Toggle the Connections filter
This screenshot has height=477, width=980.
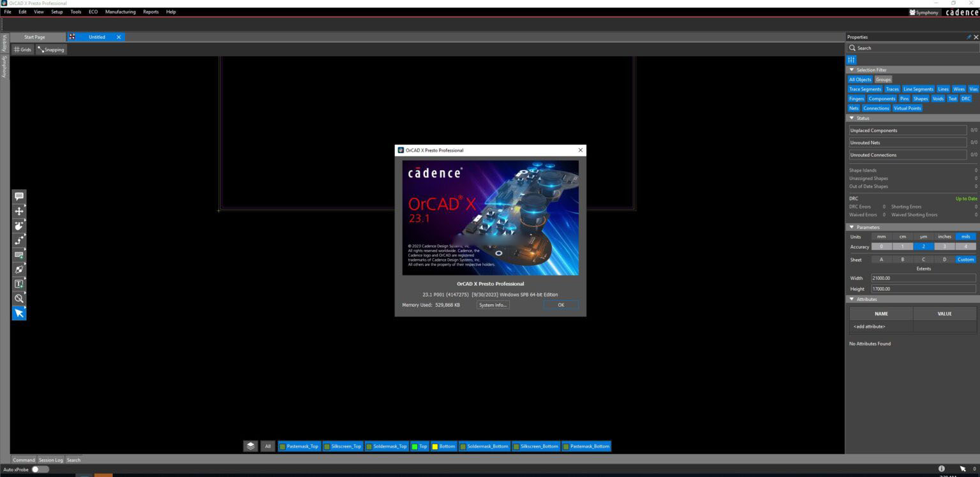click(876, 108)
